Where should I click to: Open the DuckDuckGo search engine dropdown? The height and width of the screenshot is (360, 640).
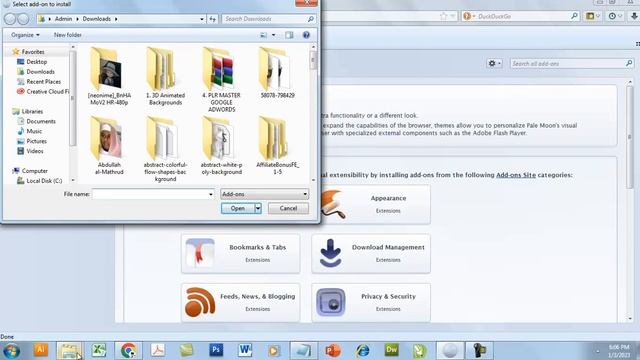click(469, 16)
